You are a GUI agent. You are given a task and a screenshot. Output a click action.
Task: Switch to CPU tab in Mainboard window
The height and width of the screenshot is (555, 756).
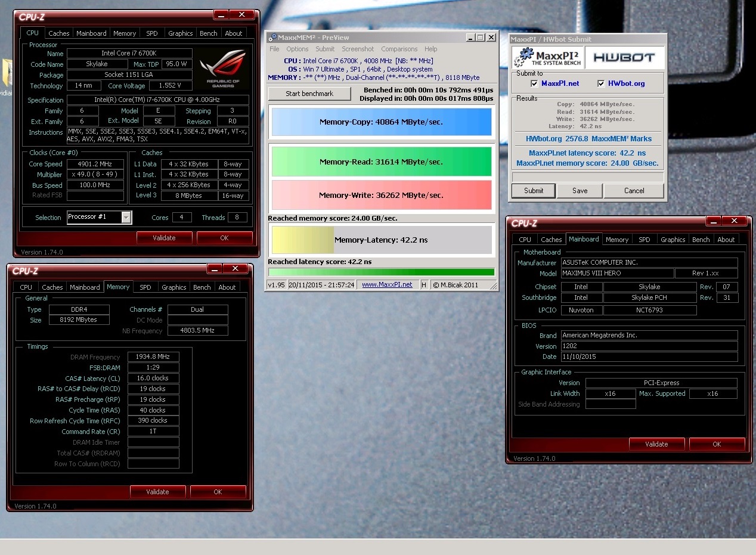(x=525, y=240)
